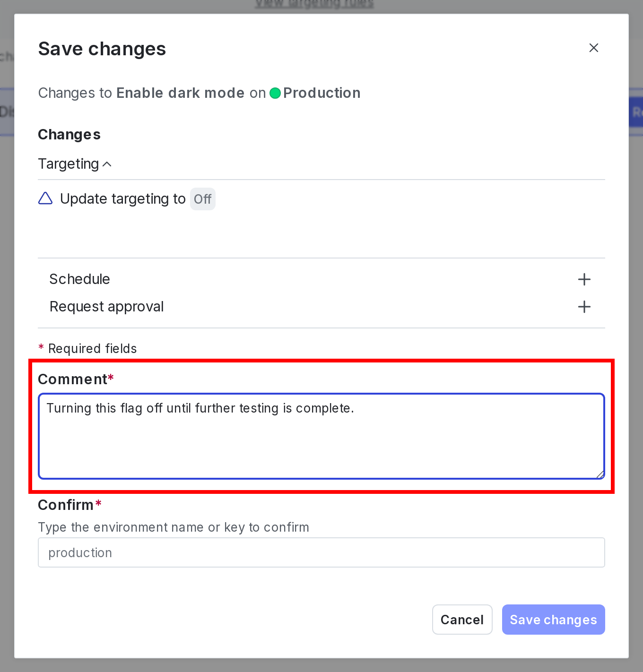Click the Enable dark mode flag name
Image resolution: width=643 pixels, height=672 pixels.
point(180,93)
